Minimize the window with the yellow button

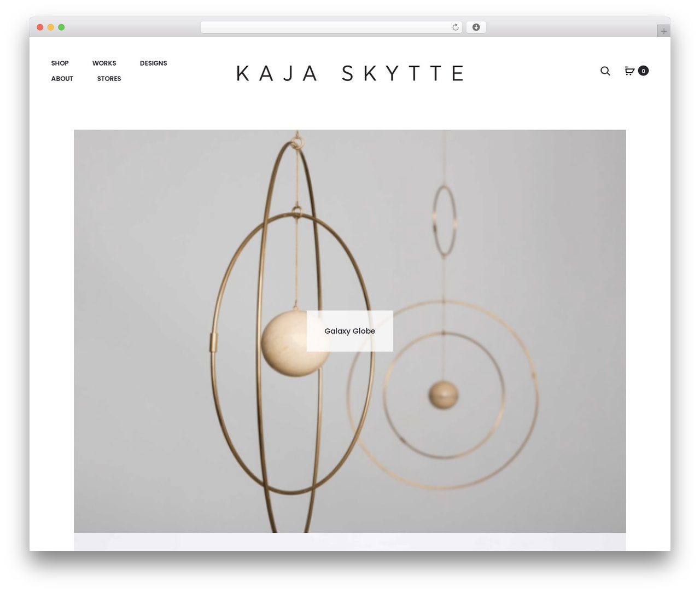click(x=51, y=27)
